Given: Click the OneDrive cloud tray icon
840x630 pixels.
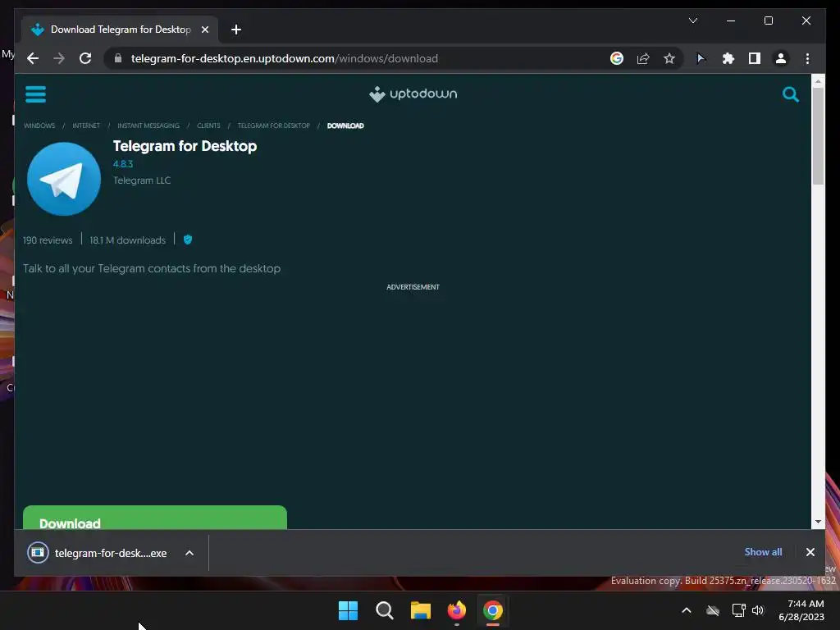Looking at the screenshot, I should 713,610.
